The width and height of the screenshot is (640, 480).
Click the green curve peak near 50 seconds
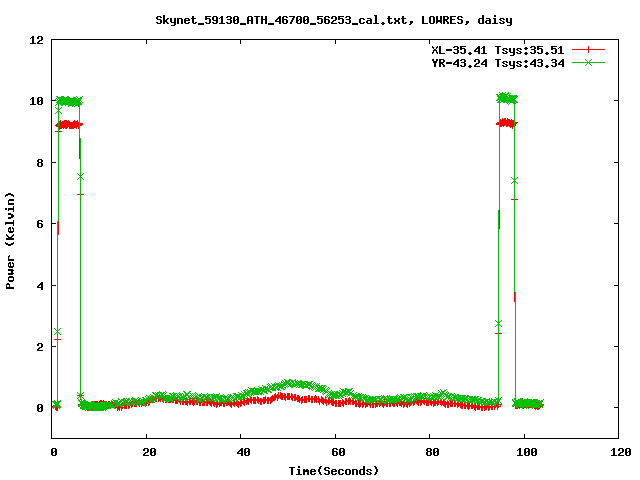tap(291, 383)
